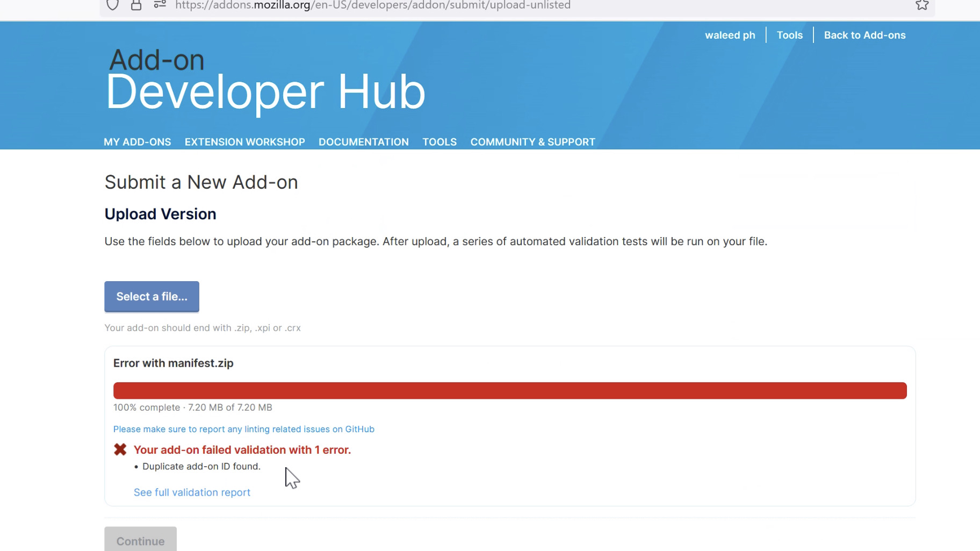Open EXTENSION WORKSHOP navigation item
980x551 pixels.
[x=245, y=142]
